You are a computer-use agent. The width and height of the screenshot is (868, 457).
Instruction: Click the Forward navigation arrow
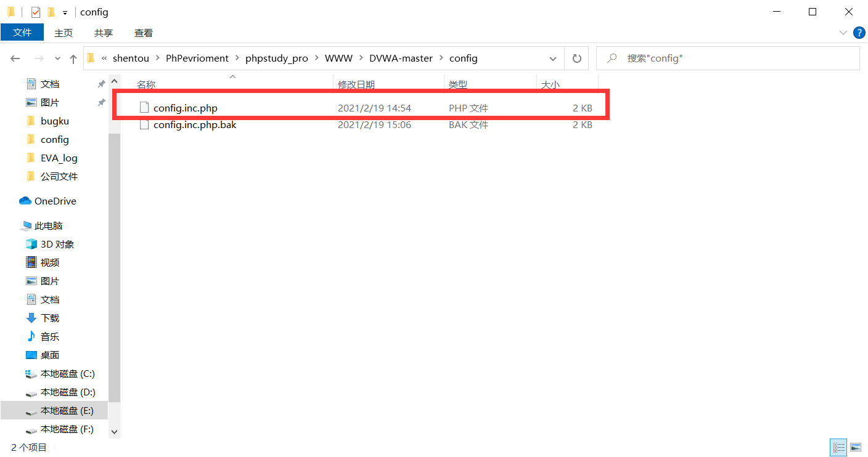[x=38, y=59]
